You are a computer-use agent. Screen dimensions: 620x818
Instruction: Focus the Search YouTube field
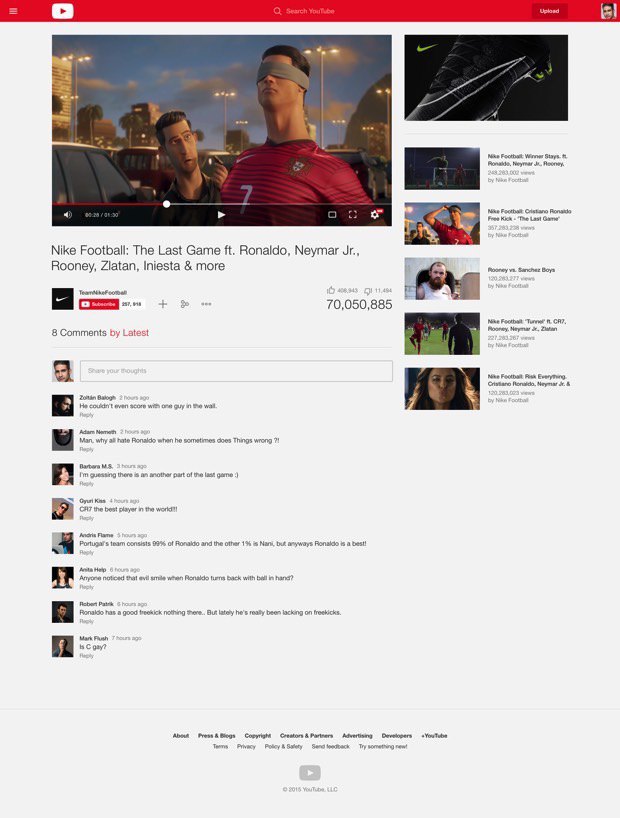(x=310, y=11)
